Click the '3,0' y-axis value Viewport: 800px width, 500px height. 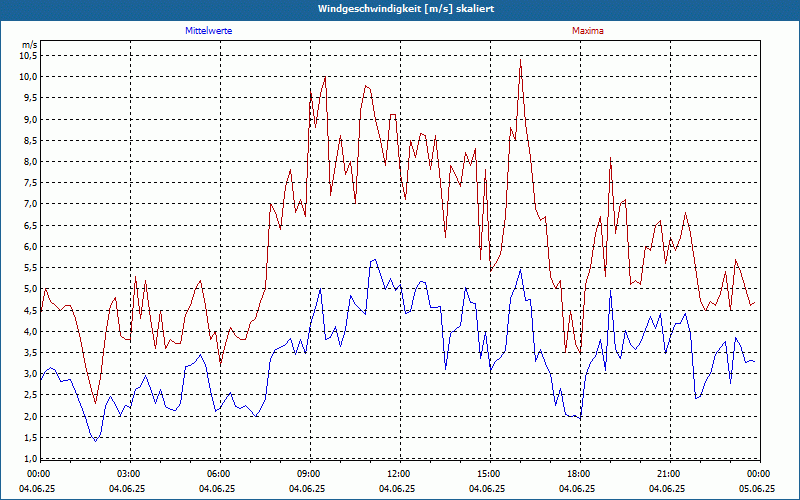pyautogui.click(x=30, y=374)
